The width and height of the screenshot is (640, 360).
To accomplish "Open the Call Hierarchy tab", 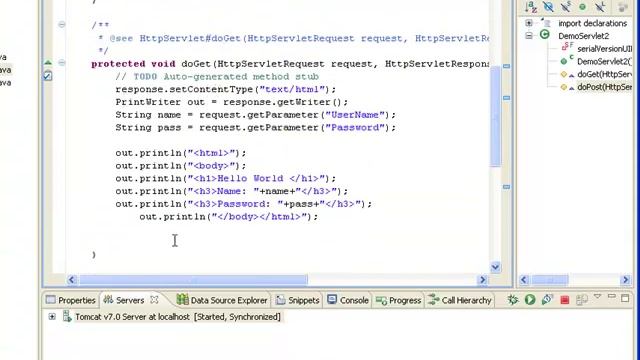I will (x=460, y=300).
